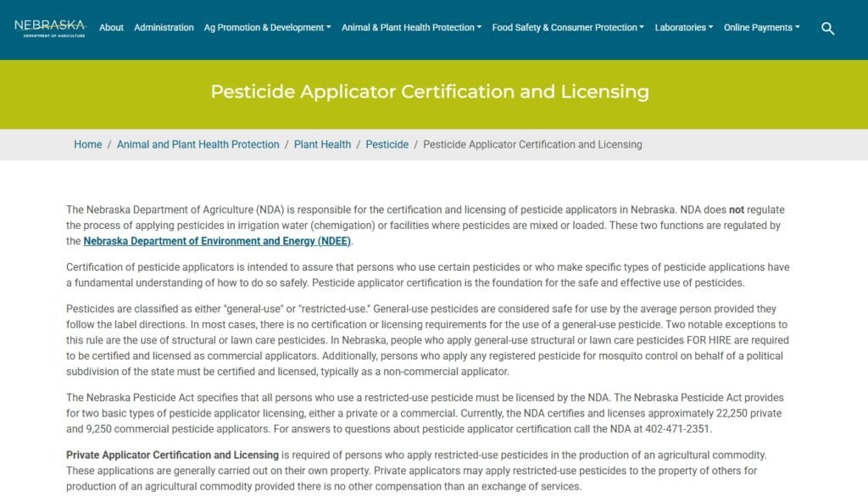Open the Pesticide breadcrumb link

pyautogui.click(x=387, y=144)
